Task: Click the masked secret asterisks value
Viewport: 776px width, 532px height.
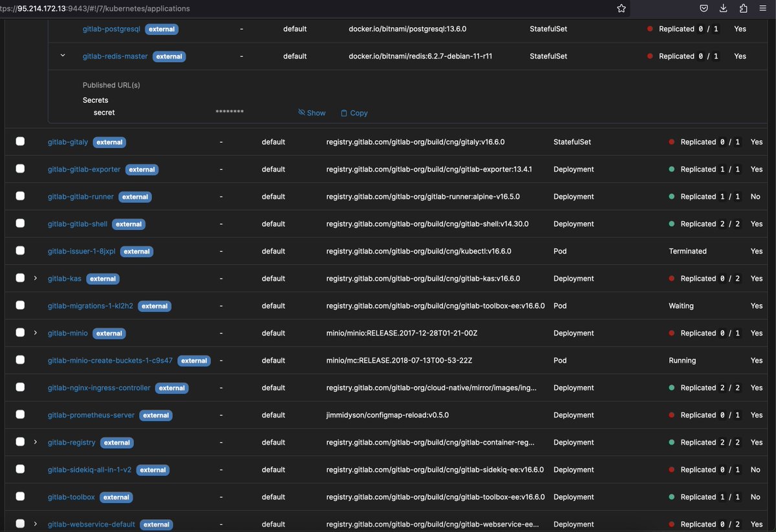Action: (230, 112)
